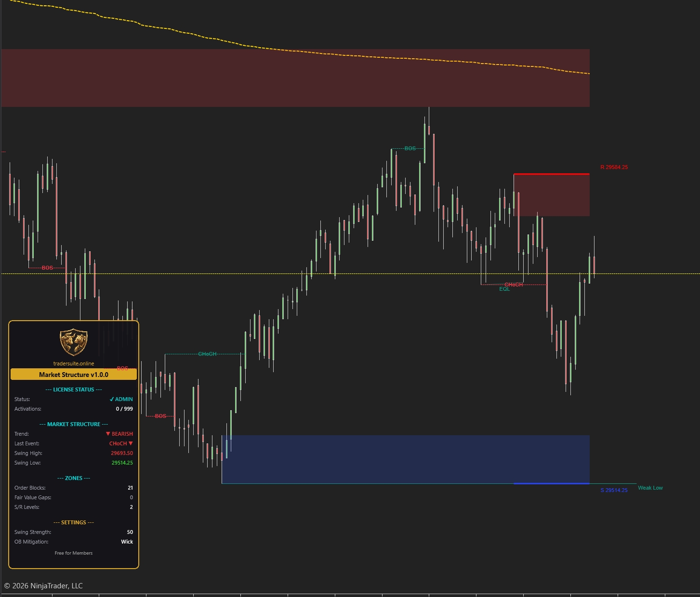
Task: Select the Swing Strength label
Action: [33, 532]
